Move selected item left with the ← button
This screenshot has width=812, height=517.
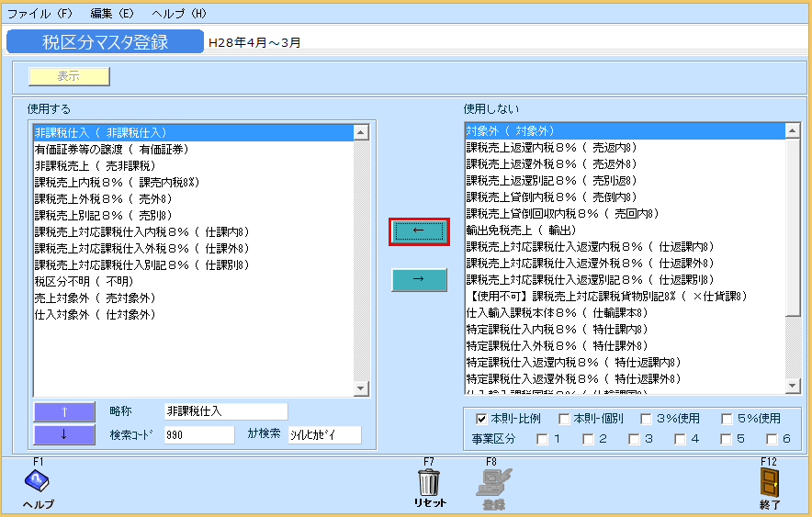pos(419,231)
